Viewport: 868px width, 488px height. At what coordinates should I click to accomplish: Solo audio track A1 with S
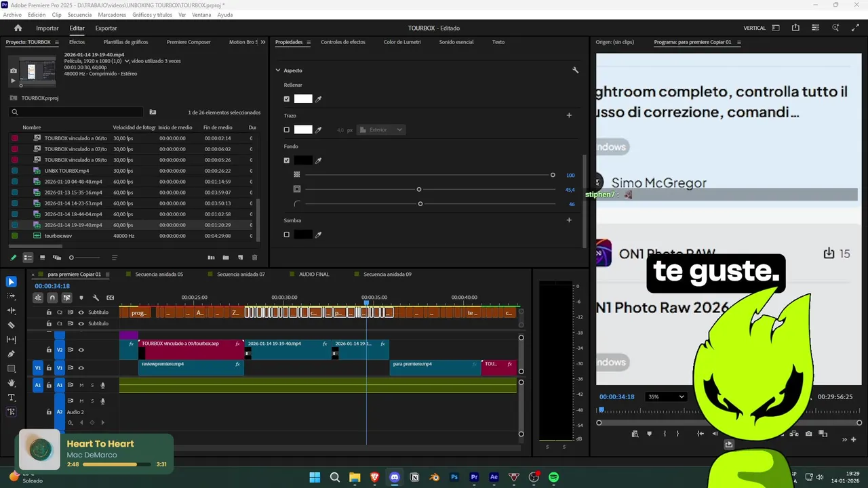[x=92, y=385]
